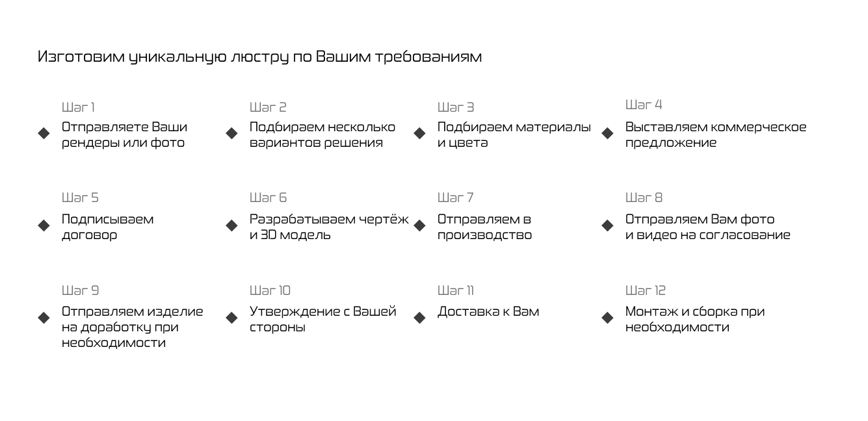Click the diamond bullet beside Шаг 1
Viewport: 868px width, 421px height.
tap(44, 133)
